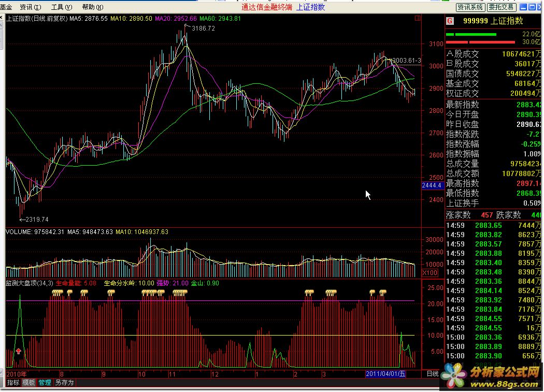
Task: Click the 指数涨跌 row
Action: 493,134
